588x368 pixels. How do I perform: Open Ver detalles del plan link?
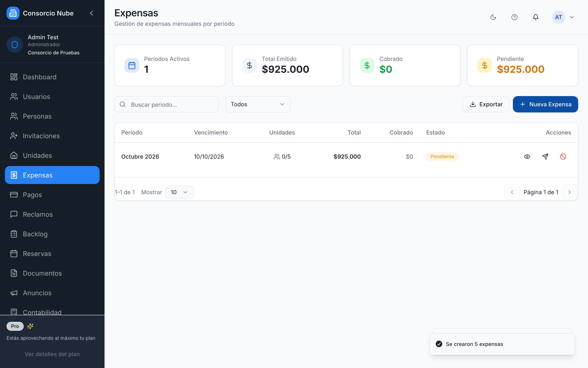[52, 354]
